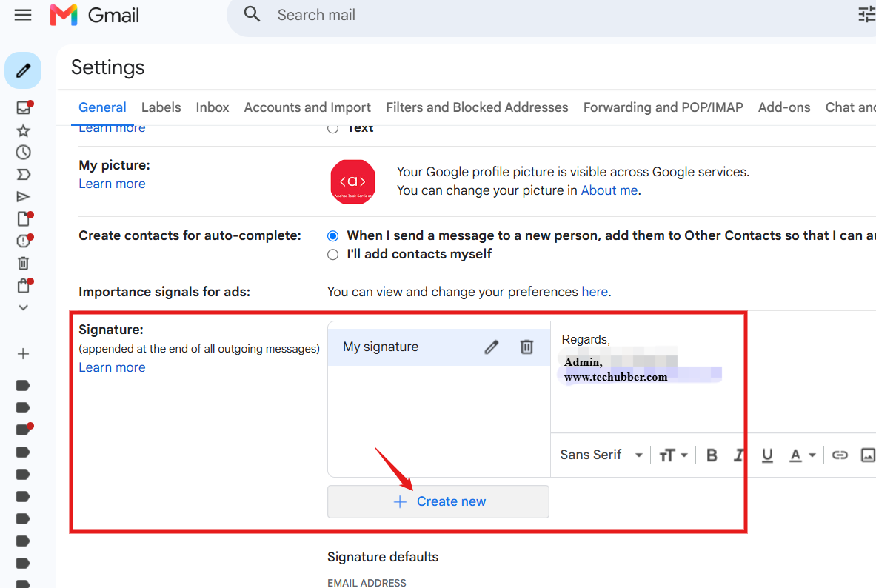Open text color dropdown

(x=802, y=455)
